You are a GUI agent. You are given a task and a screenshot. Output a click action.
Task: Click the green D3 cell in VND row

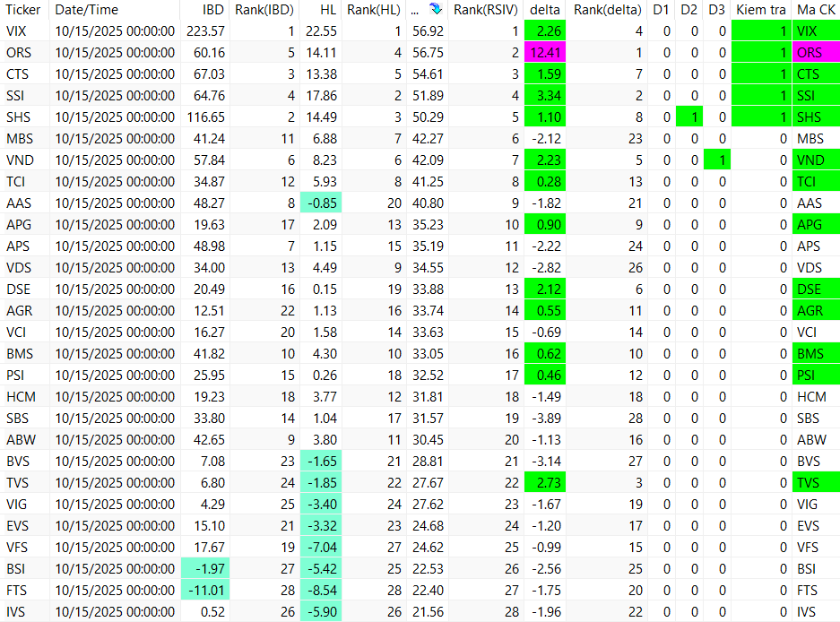click(717, 160)
